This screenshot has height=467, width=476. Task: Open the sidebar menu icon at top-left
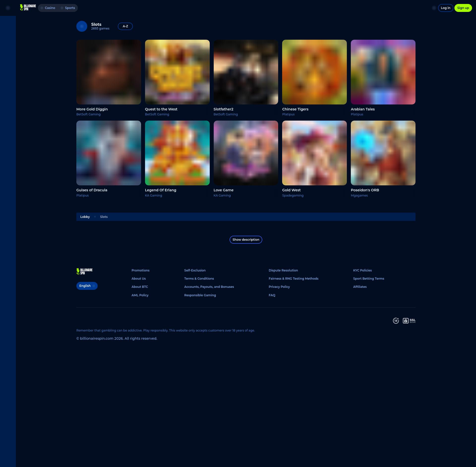point(8,8)
